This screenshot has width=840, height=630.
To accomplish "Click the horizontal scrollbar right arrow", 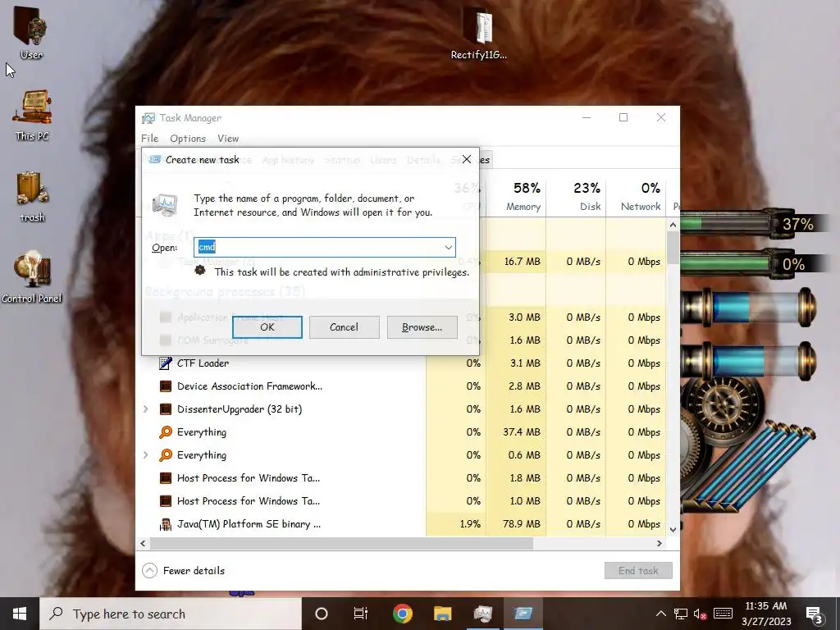I will (x=660, y=543).
